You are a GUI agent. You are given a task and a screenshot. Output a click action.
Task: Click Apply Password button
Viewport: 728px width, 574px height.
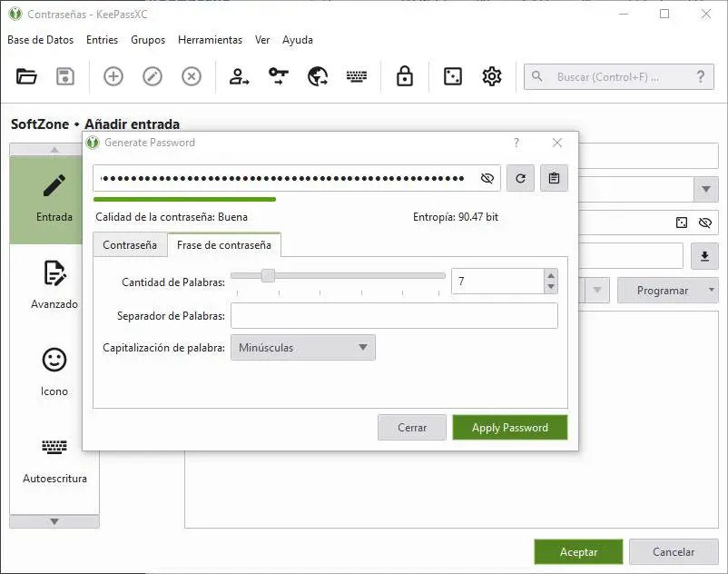point(510,427)
